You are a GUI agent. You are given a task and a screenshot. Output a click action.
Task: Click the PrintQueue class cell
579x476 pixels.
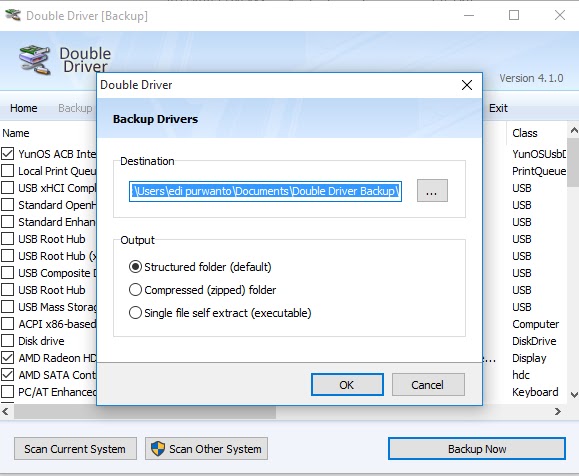539,171
